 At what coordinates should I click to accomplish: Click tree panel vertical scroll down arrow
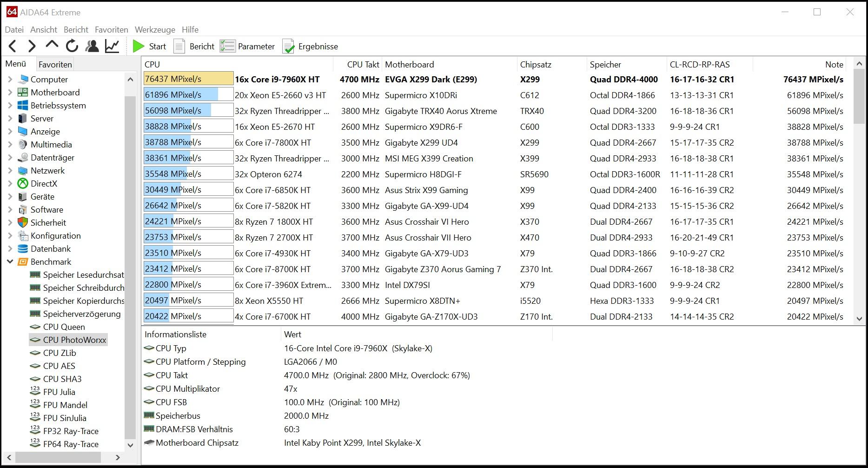(x=131, y=445)
